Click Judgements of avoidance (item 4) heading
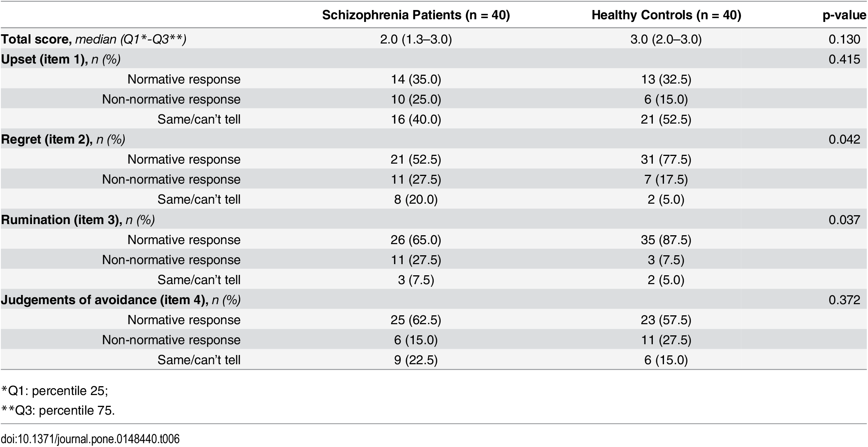 [120, 300]
